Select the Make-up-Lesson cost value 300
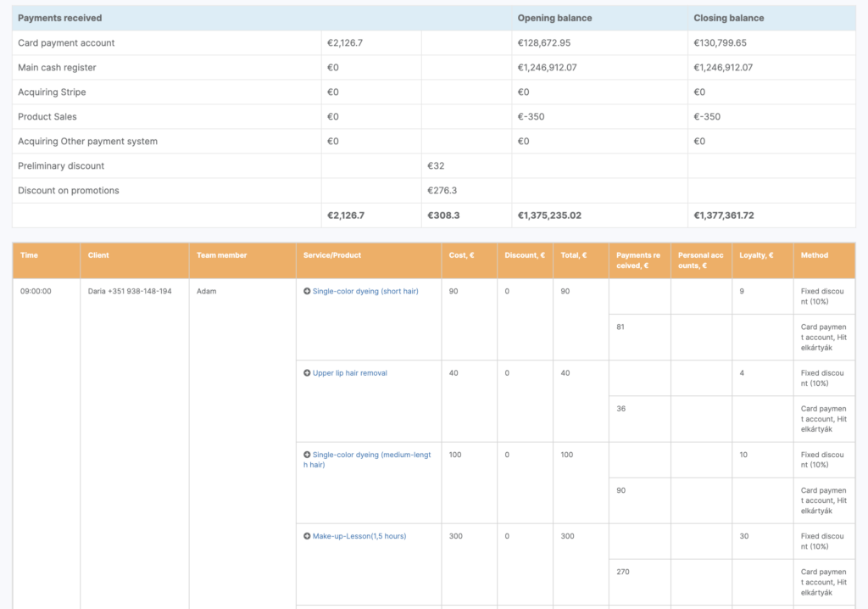868x609 pixels. 455,536
